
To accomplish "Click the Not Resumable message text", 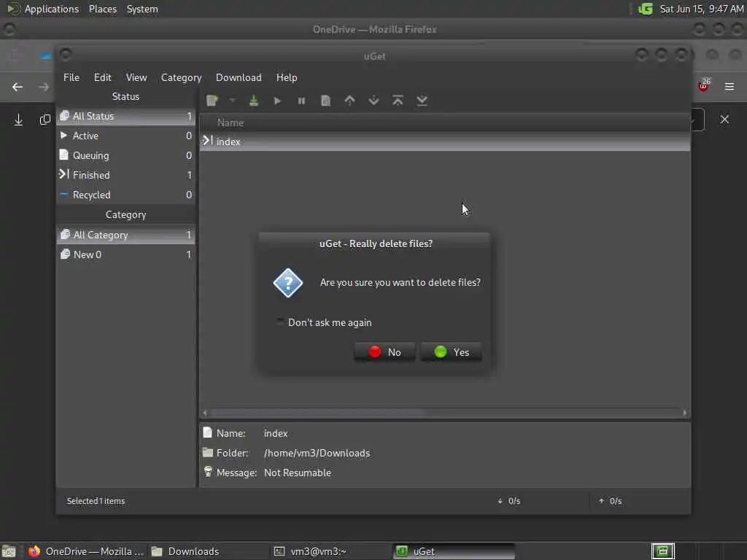I will [x=298, y=472].
